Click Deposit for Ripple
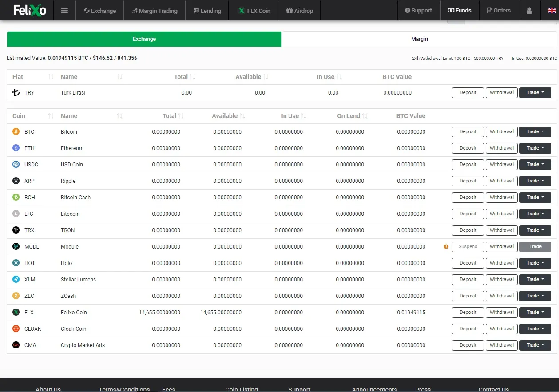The width and height of the screenshot is (559, 392). (468, 181)
